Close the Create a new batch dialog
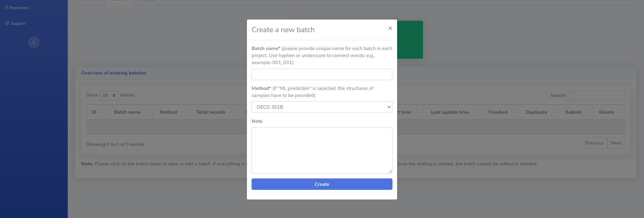The width and height of the screenshot is (644, 218). pos(390,28)
